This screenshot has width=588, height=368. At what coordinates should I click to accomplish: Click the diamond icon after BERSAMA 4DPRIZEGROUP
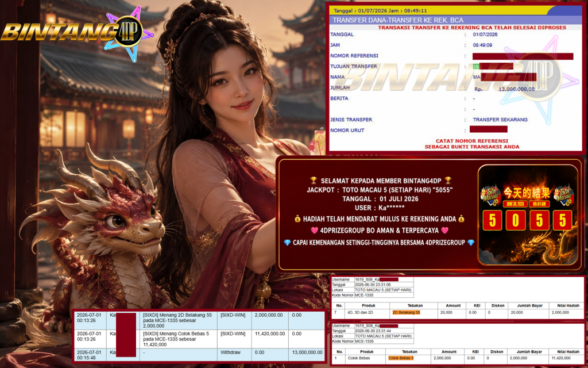pos(471,243)
